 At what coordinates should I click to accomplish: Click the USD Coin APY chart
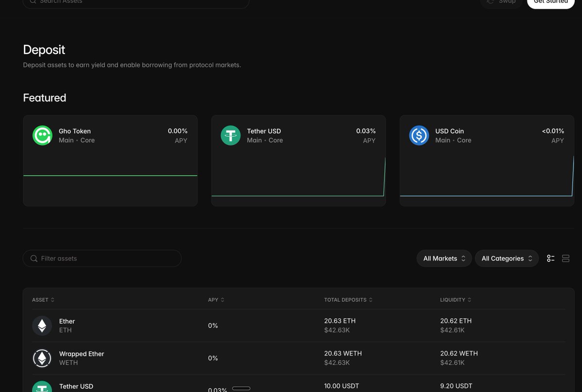[487, 177]
